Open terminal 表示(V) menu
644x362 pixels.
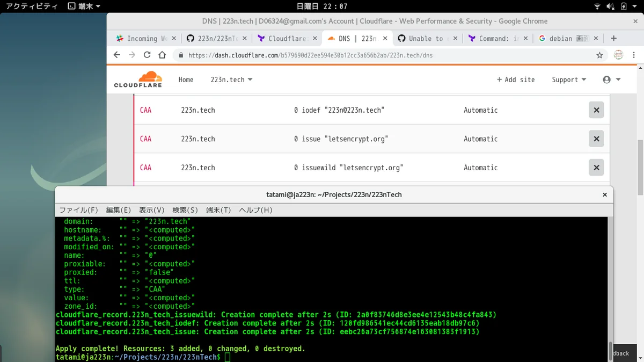pos(152,210)
